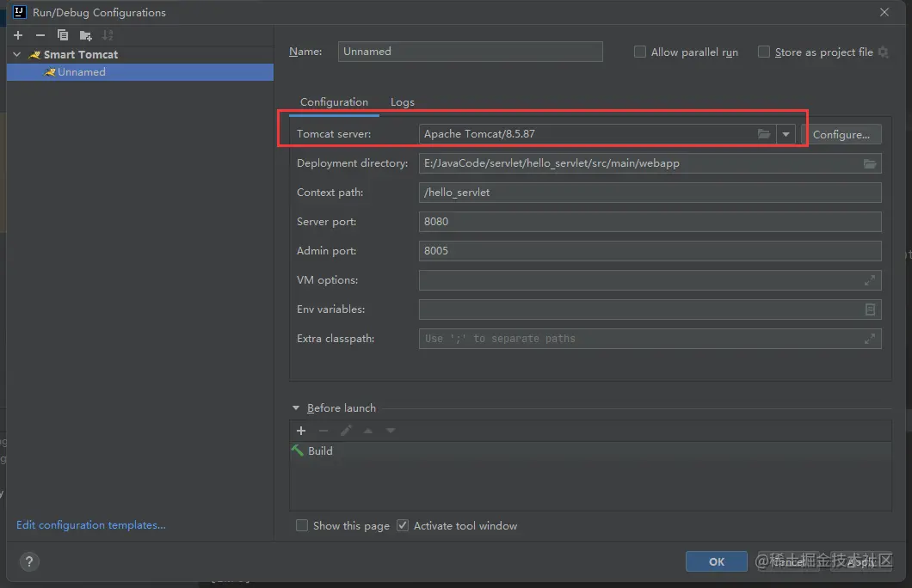Enable Store as project file checkbox
912x588 pixels.
coord(764,52)
